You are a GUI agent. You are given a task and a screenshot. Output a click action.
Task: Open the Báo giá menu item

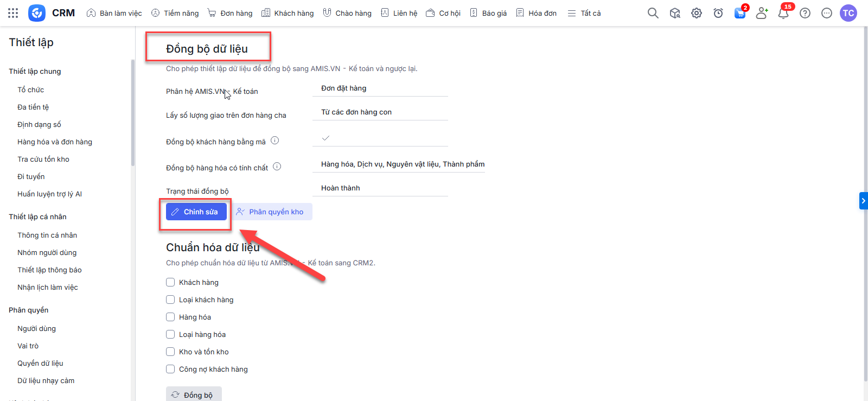(488, 13)
